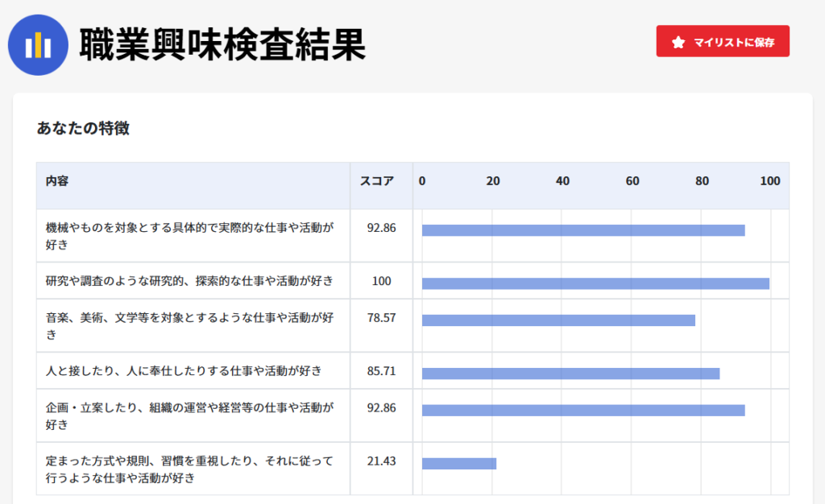Click the 40 axis label in chart header
825x504 pixels.
click(562, 181)
